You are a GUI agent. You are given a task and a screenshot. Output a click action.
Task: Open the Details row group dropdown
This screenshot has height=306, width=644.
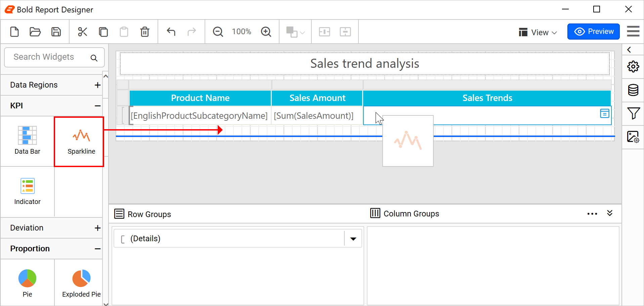pyautogui.click(x=353, y=238)
